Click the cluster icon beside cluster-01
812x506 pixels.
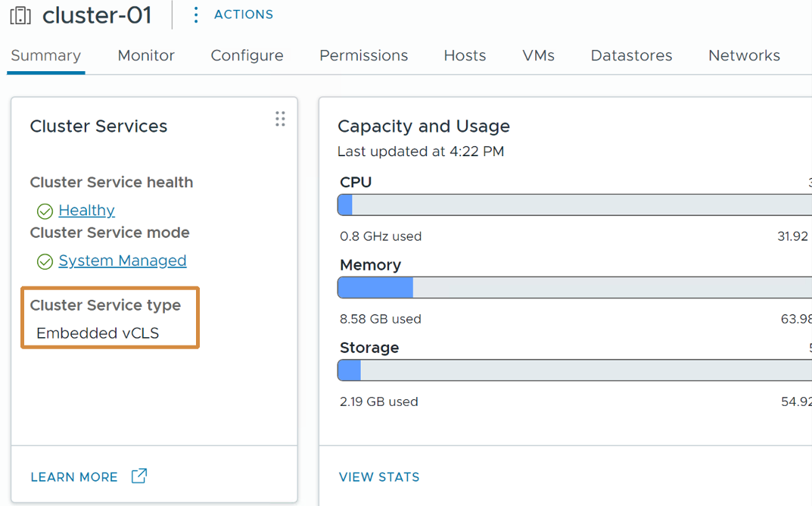click(x=20, y=15)
